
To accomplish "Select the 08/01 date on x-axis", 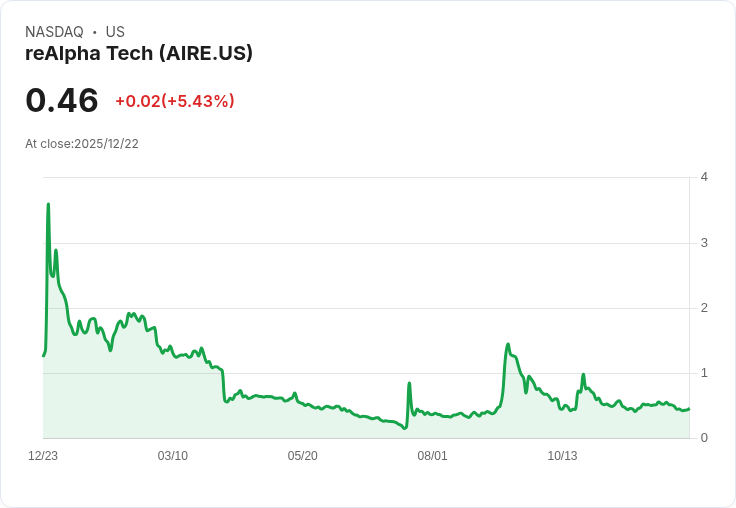I will pyautogui.click(x=433, y=456).
